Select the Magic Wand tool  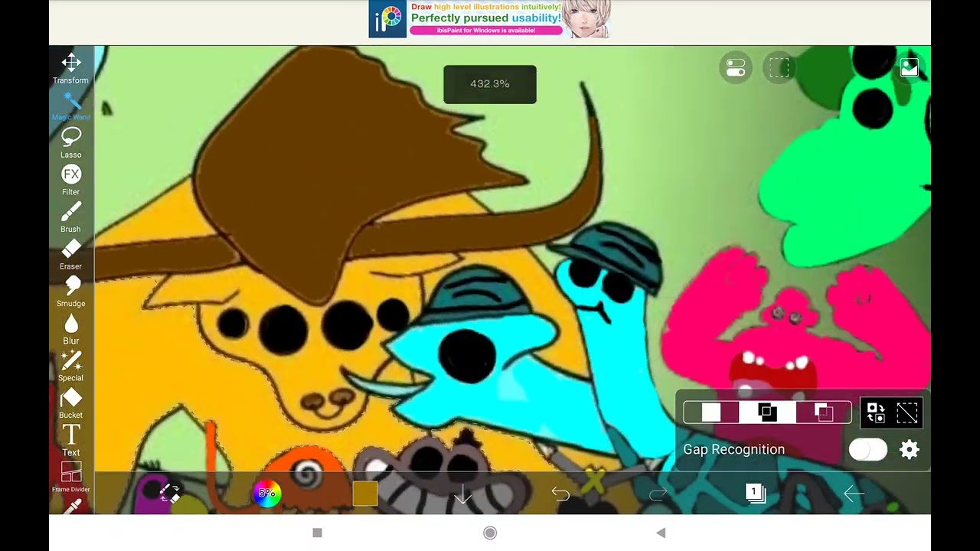(71, 106)
